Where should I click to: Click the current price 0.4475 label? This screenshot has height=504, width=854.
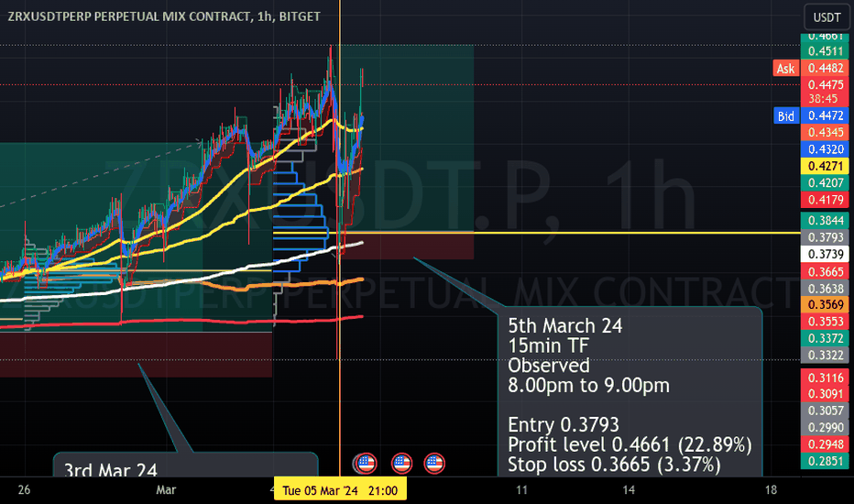coord(825,84)
